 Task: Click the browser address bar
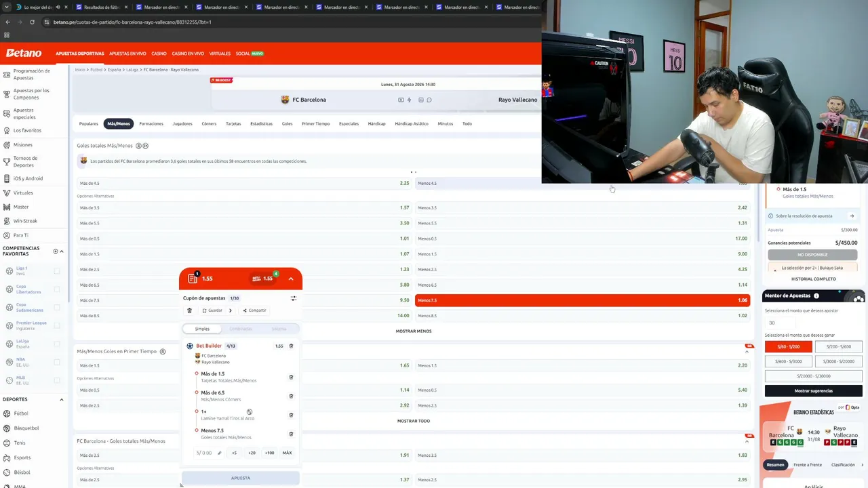pyautogui.click(x=292, y=22)
